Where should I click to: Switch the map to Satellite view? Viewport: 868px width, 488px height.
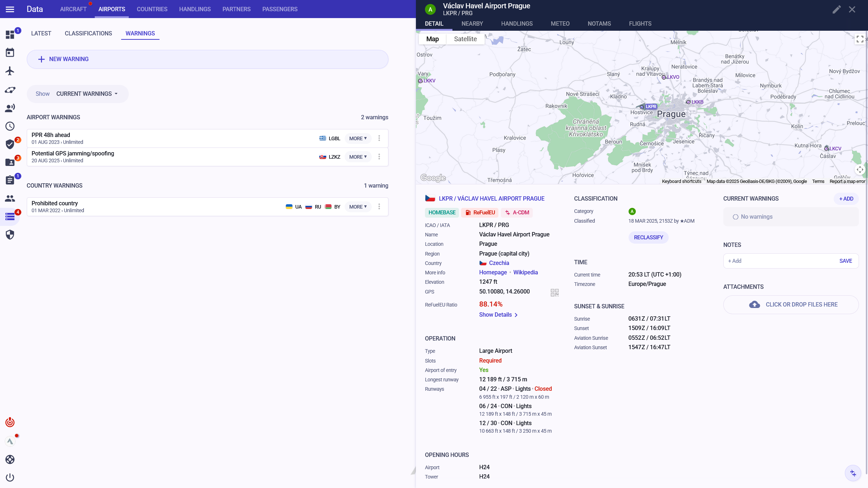point(465,39)
